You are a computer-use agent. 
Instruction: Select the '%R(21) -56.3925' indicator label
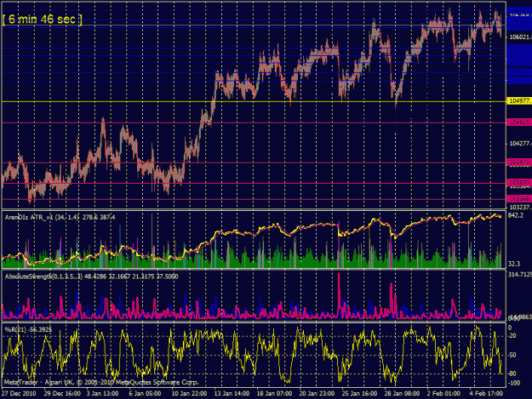coord(28,329)
